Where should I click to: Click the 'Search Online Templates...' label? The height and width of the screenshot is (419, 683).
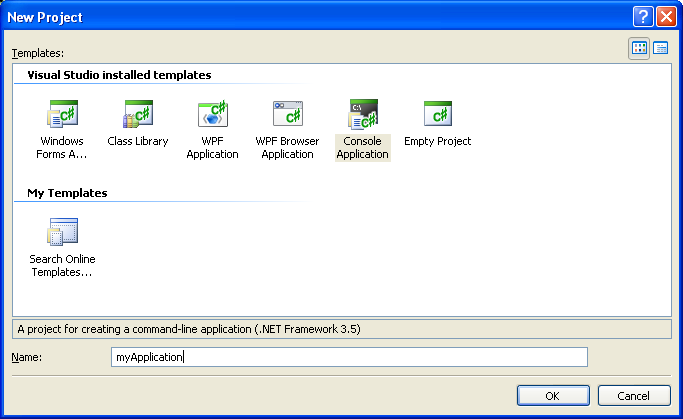pos(62,266)
